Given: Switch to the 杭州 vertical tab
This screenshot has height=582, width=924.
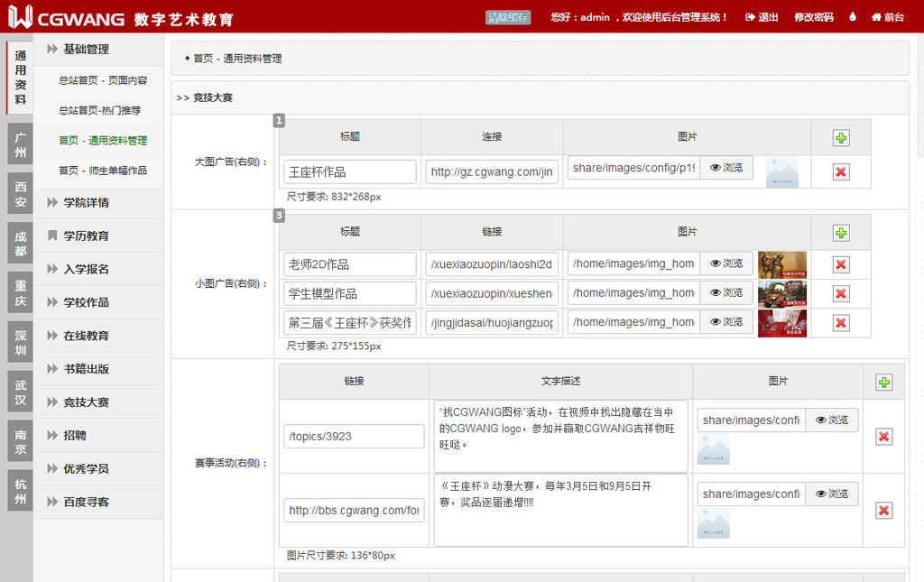Looking at the screenshot, I should pyautogui.click(x=20, y=491).
